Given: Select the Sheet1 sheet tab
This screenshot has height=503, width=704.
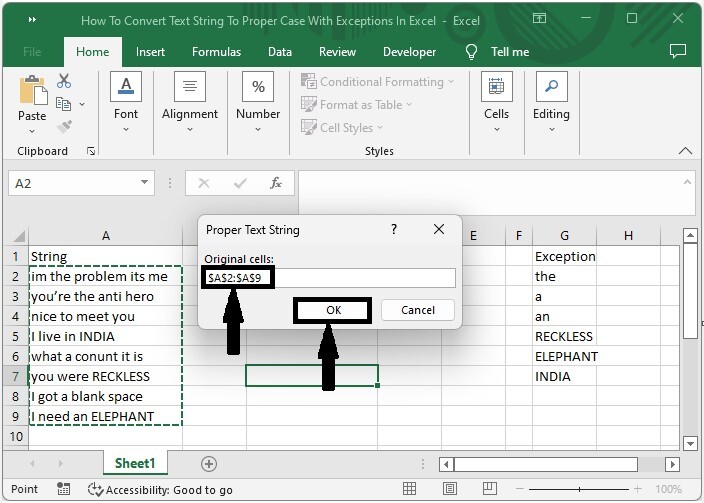Looking at the screenshot, I should 135,463.
